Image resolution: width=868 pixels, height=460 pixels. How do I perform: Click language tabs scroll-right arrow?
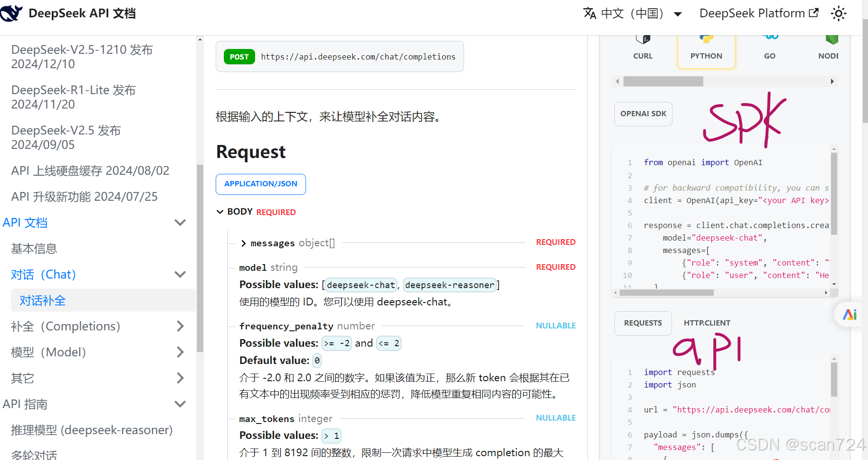click(832, 82)
